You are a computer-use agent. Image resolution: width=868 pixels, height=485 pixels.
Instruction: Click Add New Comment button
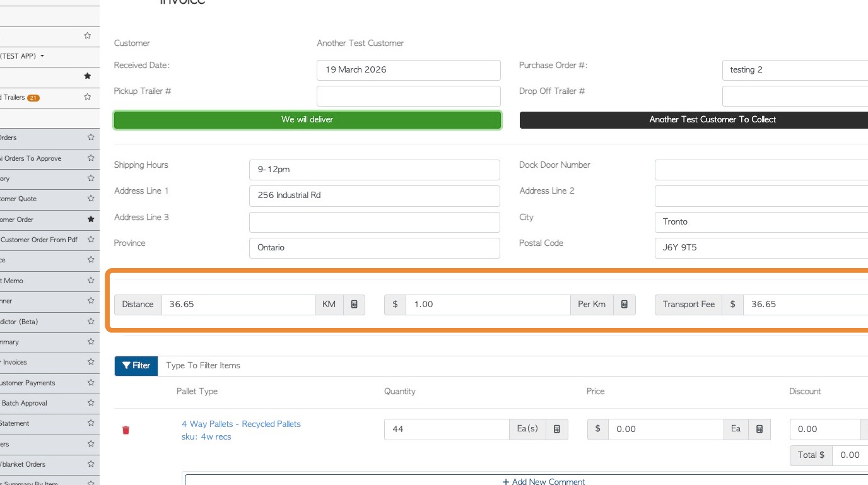click(x=544, y=481)
